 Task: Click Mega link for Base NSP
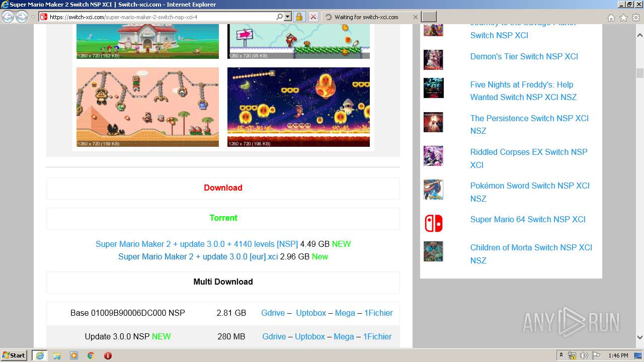345,313
